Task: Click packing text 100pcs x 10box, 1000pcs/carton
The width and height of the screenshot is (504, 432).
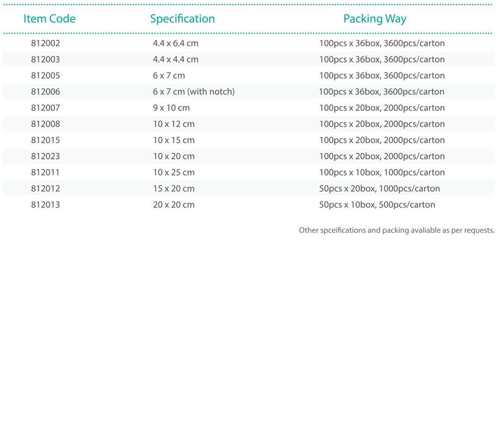Action: point(382,172)
